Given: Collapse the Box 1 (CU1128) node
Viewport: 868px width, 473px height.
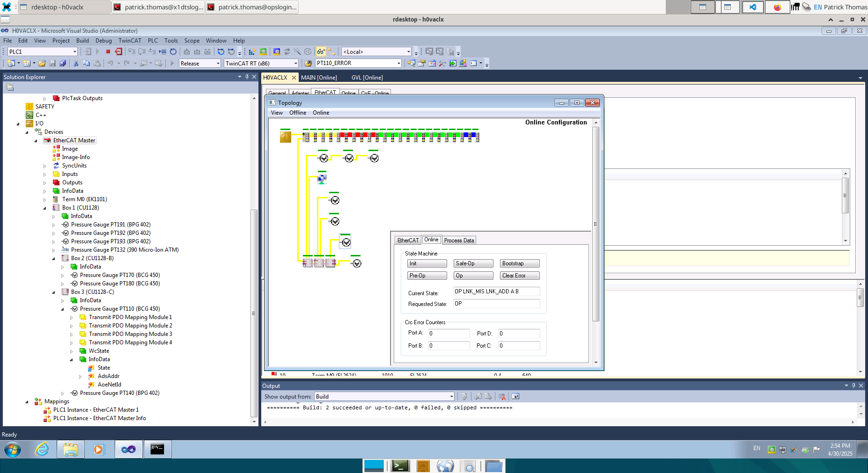Looking at the screenshot, I should coord(45,208).
